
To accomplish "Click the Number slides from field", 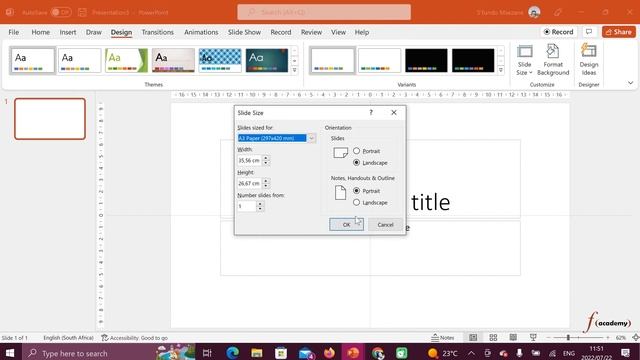I will 247,206.
